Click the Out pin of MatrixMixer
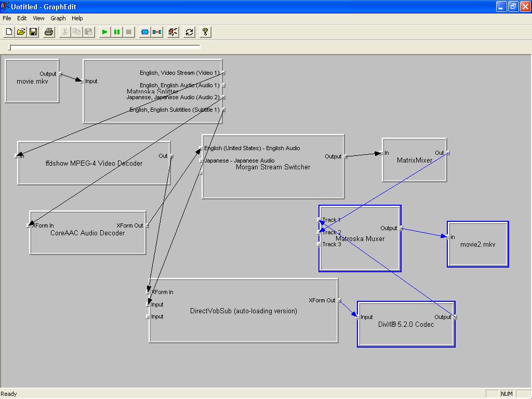This screenshot has height=399, width=532. 448,153
